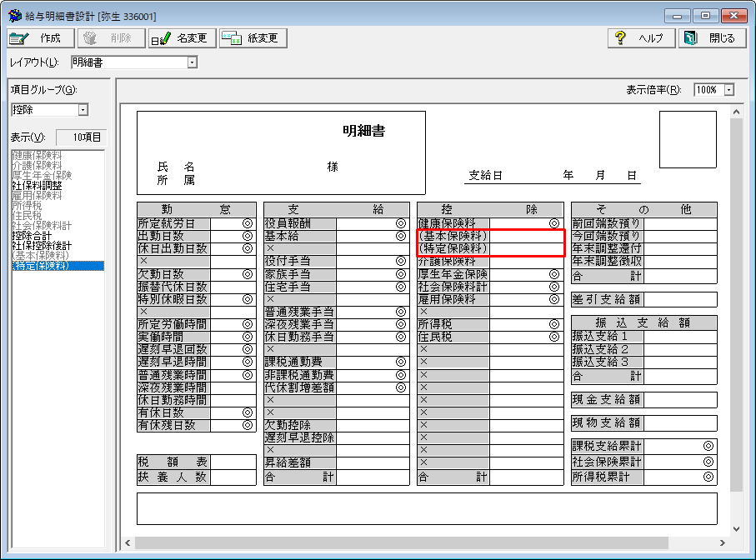This screenshot has height=560, width=756.
Task: Click the large empty remarks box at bottom
Action: [x=426, y=508]
